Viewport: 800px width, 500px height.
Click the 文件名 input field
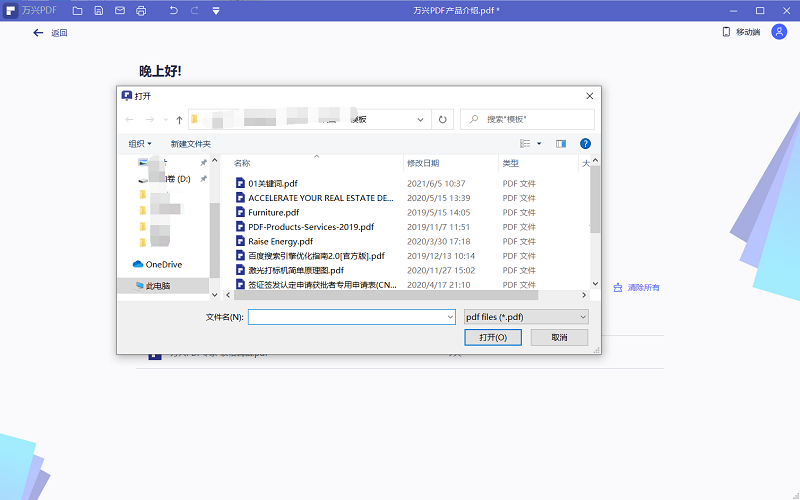350,317
